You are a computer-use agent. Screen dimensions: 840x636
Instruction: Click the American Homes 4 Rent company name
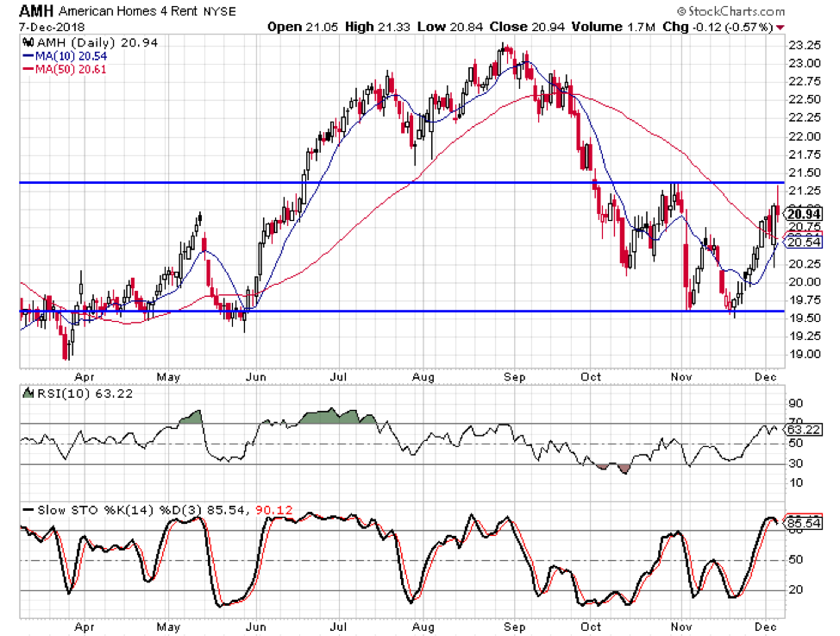click(128, 11)
